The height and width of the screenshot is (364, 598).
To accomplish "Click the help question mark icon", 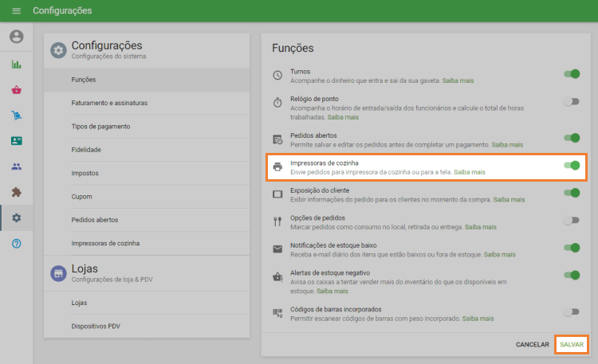I will tap(17, 243).
